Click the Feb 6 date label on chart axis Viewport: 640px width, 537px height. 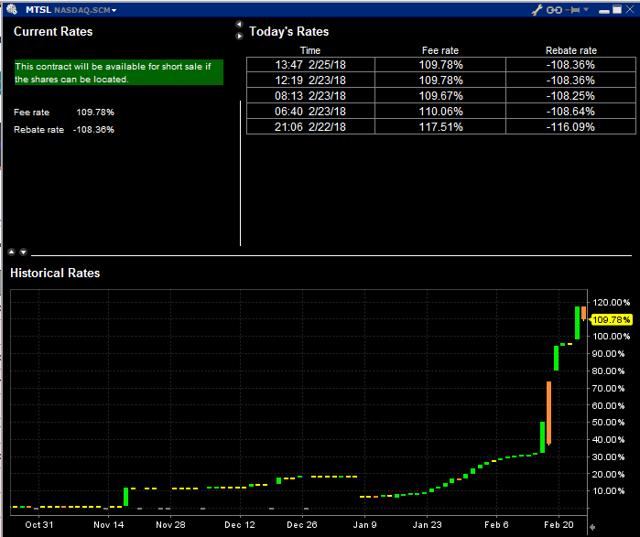[496, 525]
